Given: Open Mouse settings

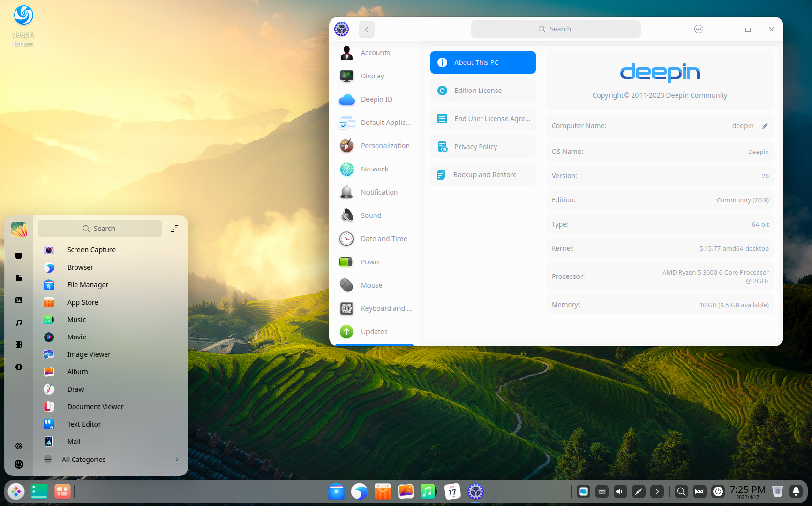Looking at the screenshot, I should 375,285.
